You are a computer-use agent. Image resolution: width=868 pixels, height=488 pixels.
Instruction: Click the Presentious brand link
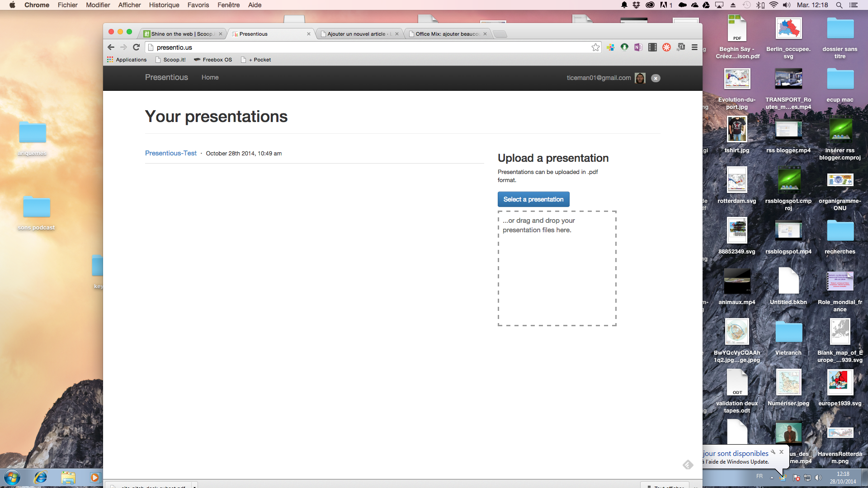166,77
